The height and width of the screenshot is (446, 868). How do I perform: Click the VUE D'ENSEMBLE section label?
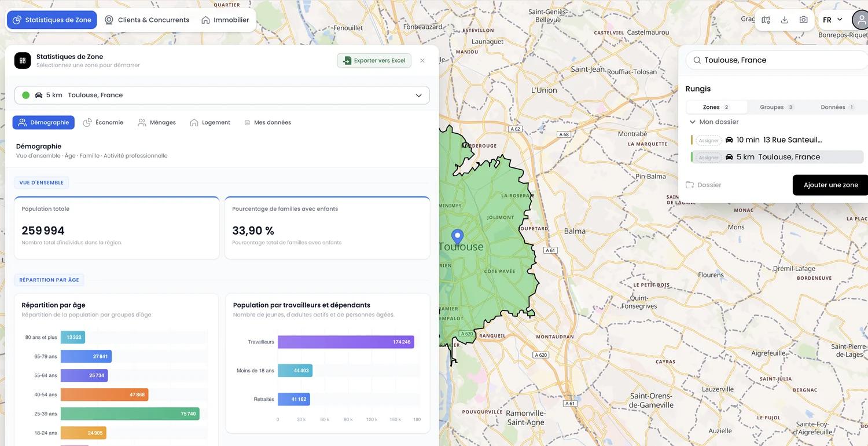pos(42,182)
